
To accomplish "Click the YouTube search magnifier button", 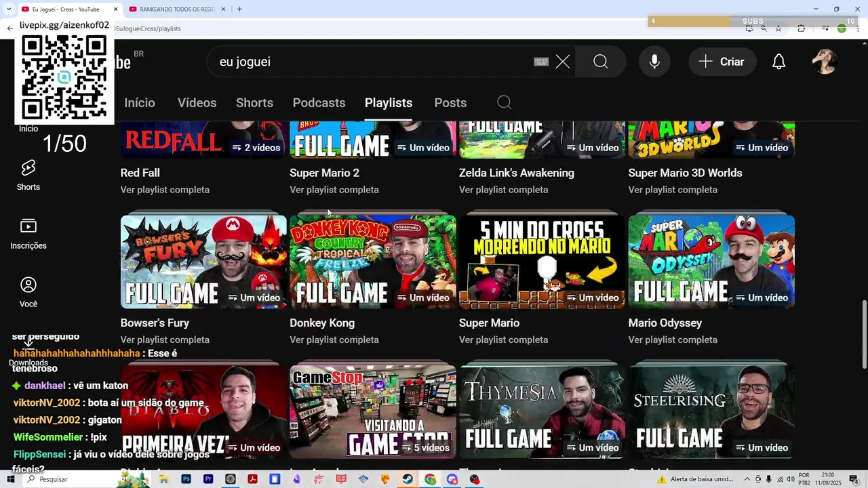I will click(x=601, y=62).
